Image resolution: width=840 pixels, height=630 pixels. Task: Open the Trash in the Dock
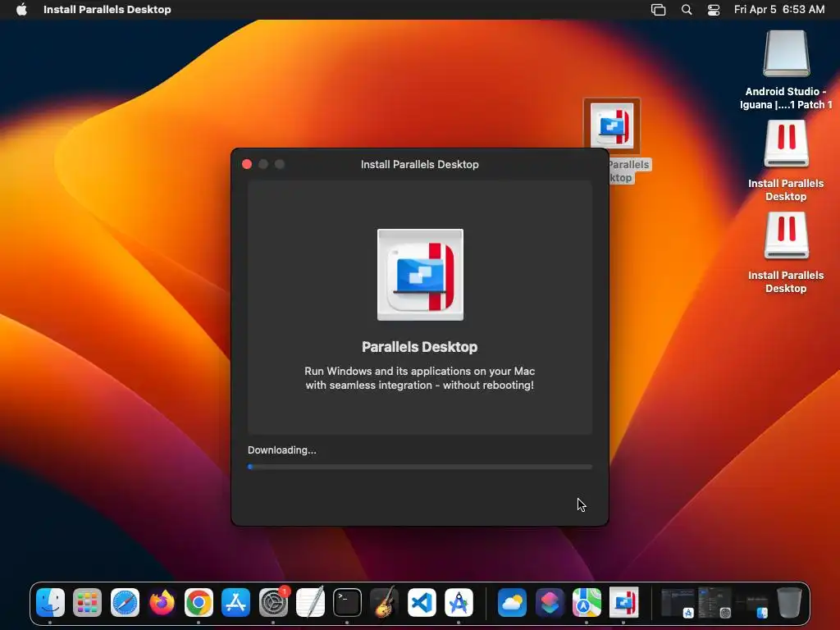789,603
